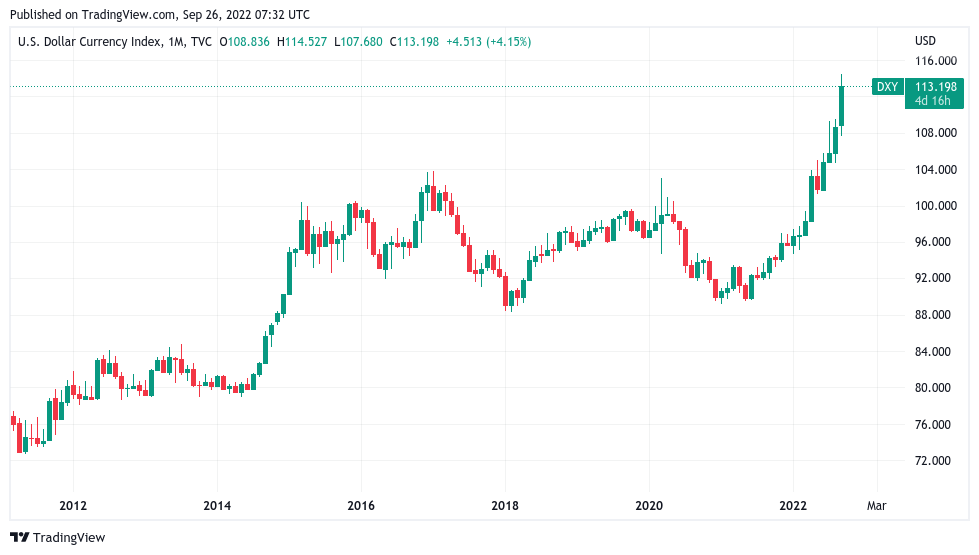This screenshot has height=555, width=979.
Task: Click the TradingView logo icon
Action: [19, 538]
